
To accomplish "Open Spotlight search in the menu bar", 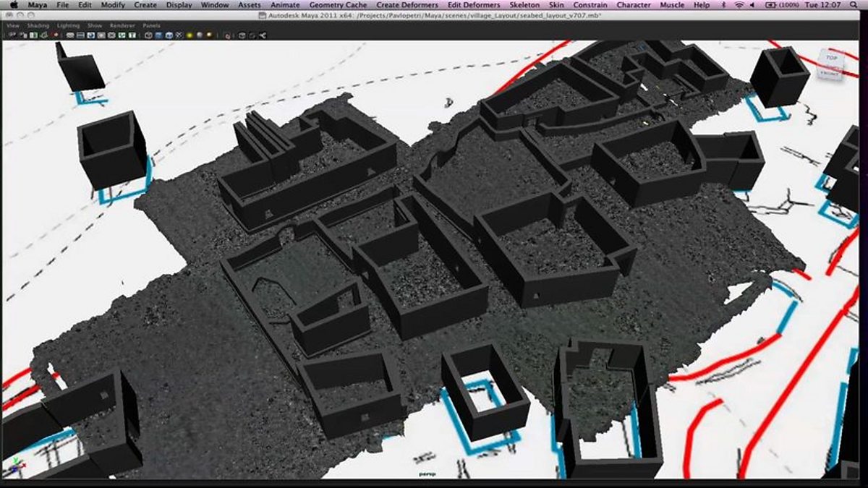I will coord(859,5).
